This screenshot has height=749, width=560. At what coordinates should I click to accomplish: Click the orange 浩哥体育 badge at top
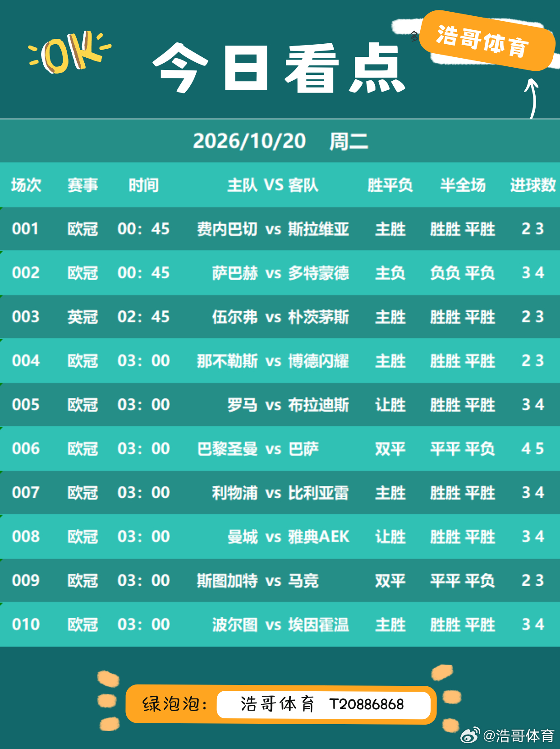(487, 41)
